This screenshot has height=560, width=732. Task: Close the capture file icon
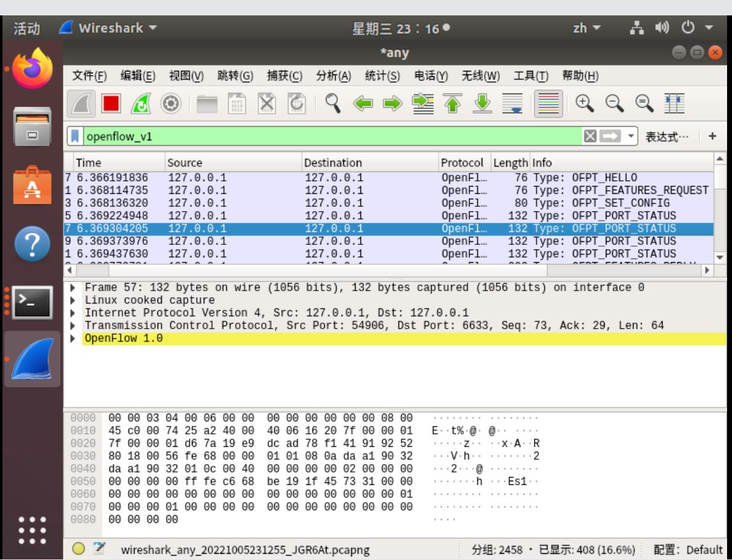[266, 103]
